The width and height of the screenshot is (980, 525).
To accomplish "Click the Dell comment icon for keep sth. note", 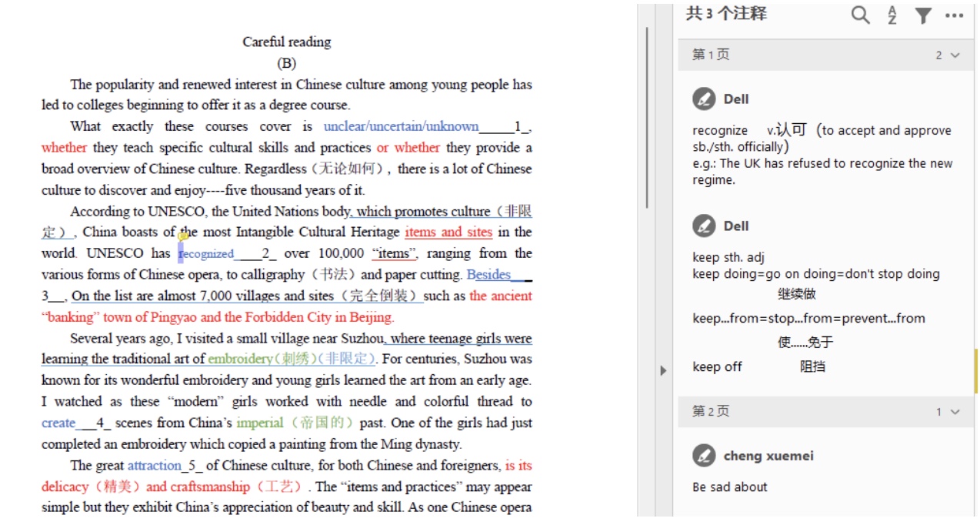I will point(704,226).
